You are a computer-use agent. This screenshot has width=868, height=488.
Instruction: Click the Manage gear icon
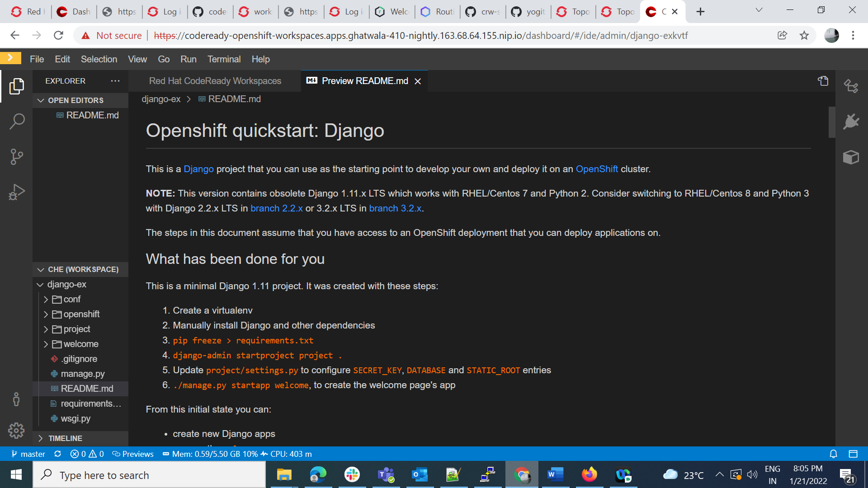[17, 431]
